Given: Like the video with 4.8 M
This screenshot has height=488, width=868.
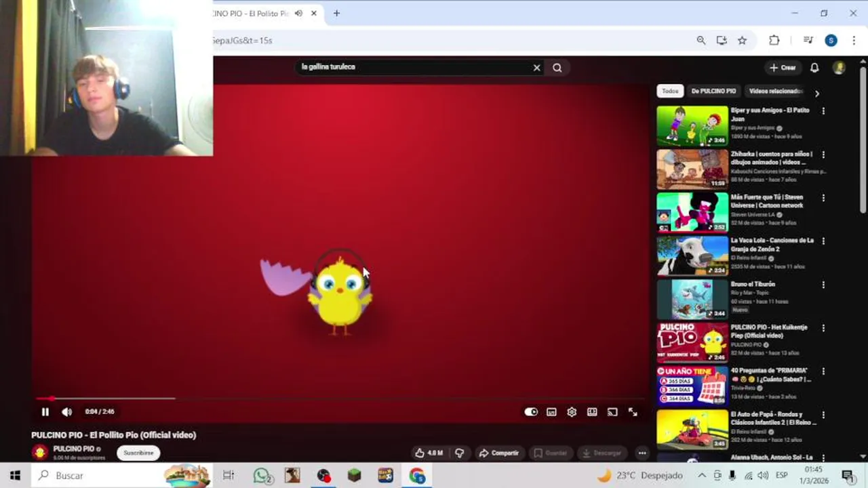Looking at the screenshot, I should click(x=429, y=453).
